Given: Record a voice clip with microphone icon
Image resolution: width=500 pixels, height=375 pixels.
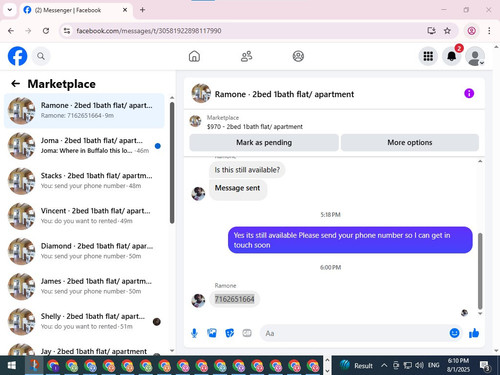Looking at the screenshot, I should click(194, 333).
